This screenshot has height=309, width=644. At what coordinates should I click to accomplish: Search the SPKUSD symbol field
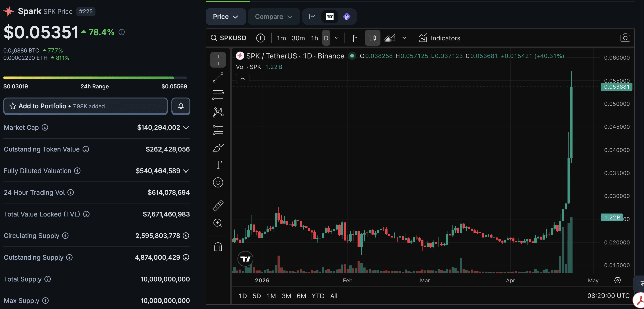pos(228,38)
